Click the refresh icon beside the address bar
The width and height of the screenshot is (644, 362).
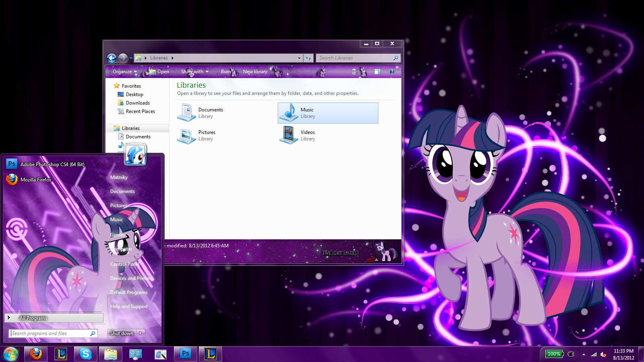(308, 58)
